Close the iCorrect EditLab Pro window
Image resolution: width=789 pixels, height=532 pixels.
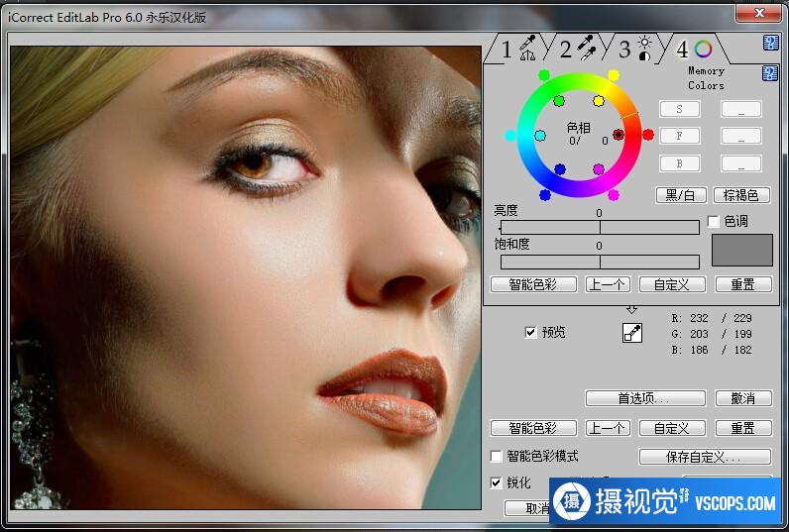pyautogui.click(x=759, y=13)
